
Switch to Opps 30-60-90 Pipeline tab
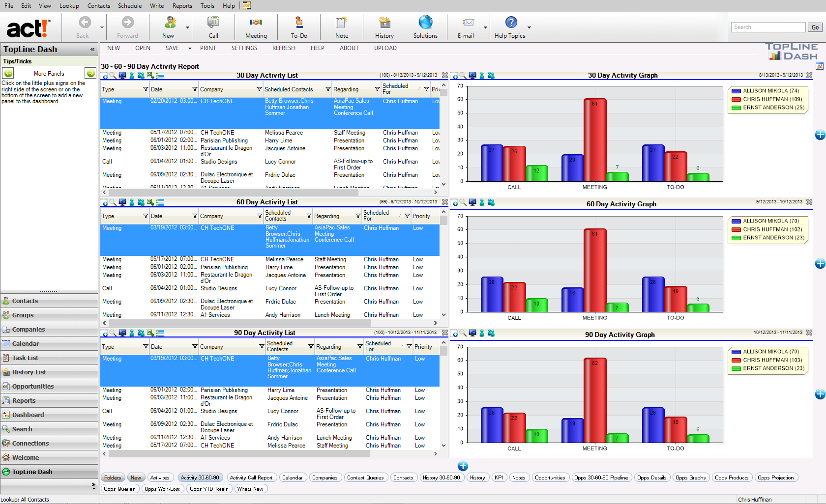point(601,477)
